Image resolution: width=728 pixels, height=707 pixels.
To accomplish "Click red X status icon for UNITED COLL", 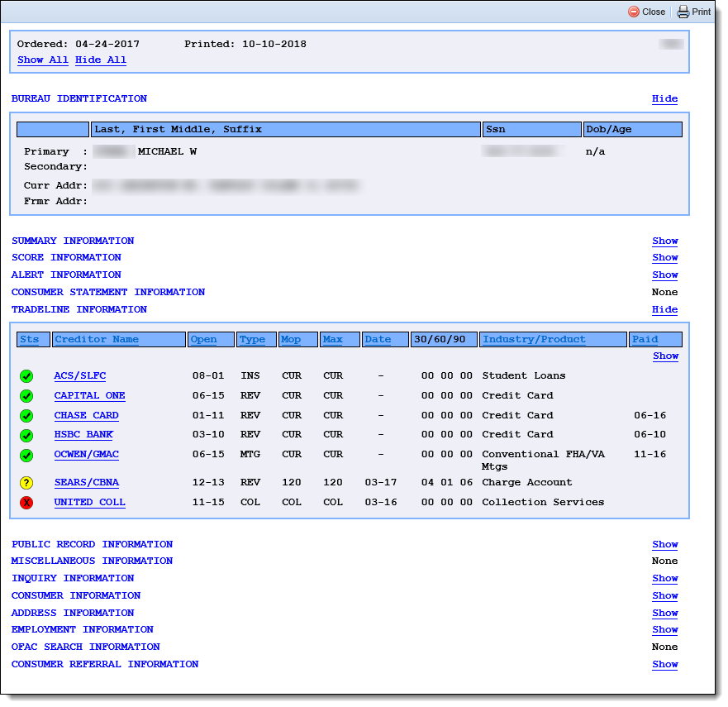I will click(26, 503).
